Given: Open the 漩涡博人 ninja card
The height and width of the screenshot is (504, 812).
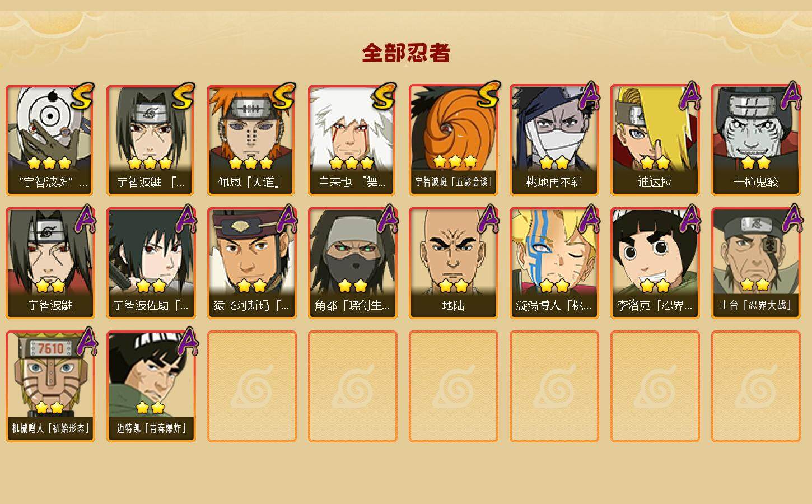Looking at the screenshot, I should 554,263.
